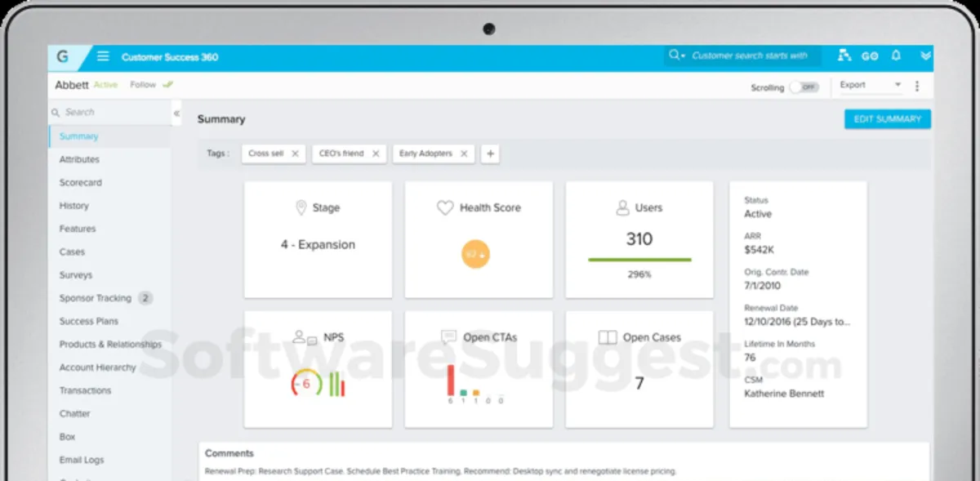Click the green users progress bar

click(639, 260)
